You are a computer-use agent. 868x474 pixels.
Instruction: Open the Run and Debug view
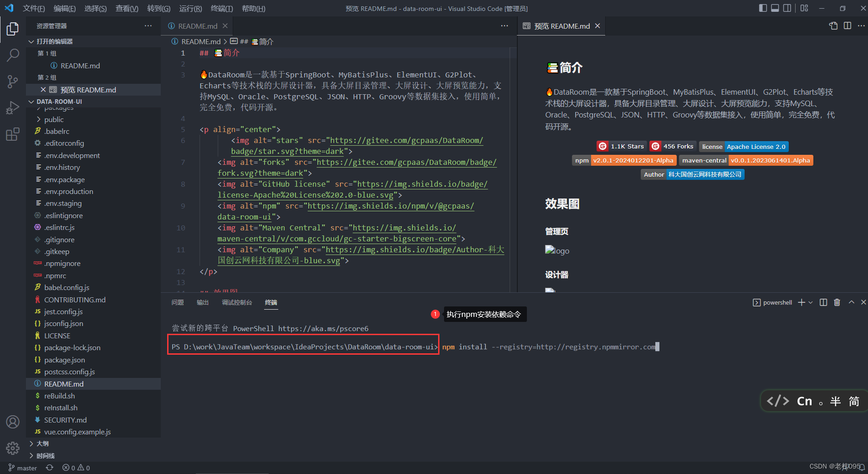tap(13, 108)
